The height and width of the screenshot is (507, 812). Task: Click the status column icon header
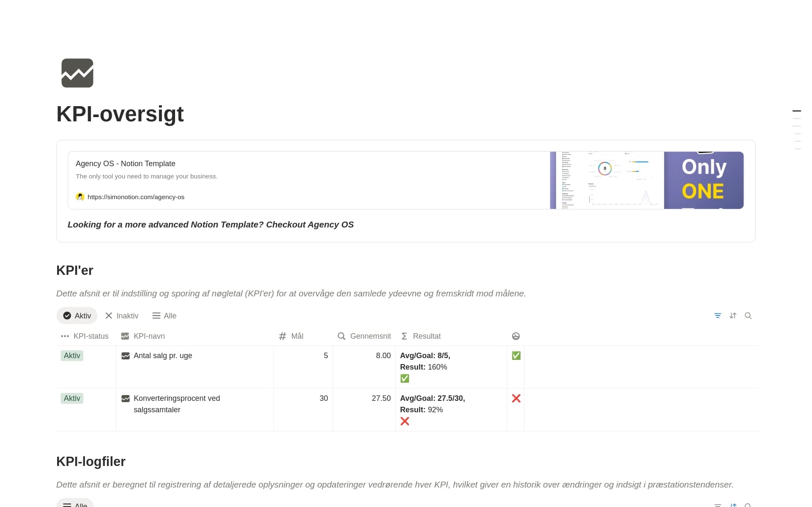(516, 336)
